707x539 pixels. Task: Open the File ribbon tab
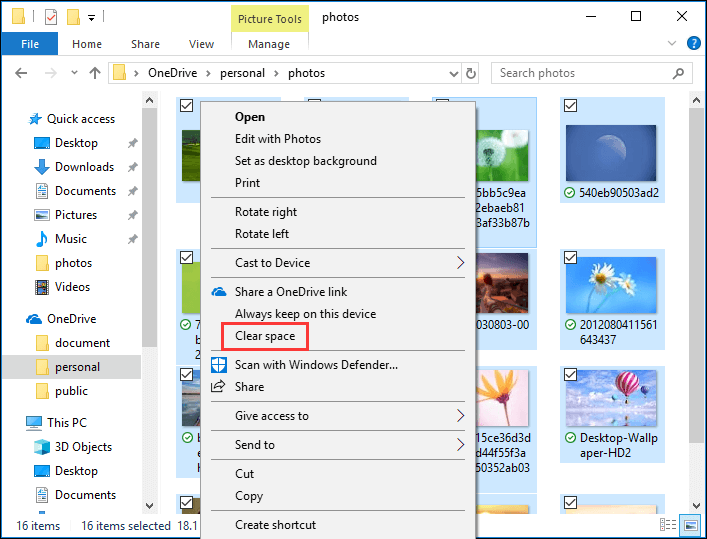(30, 44)
